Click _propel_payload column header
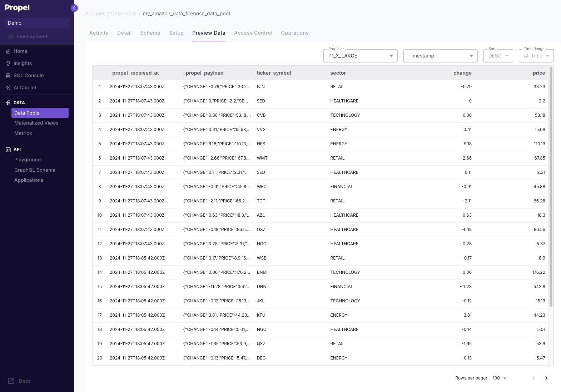This screenshot has width=561, height=392. click(203, 73)
